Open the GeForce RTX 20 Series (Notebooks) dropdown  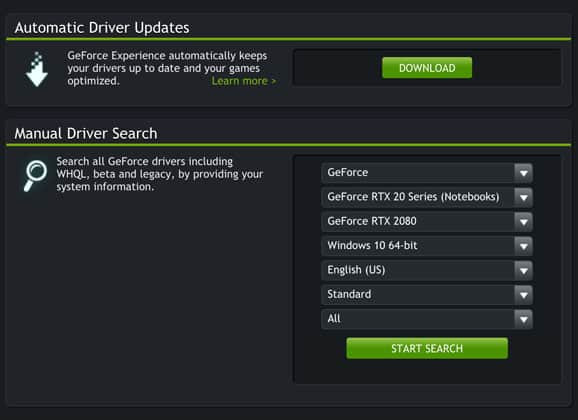(427, 197)
